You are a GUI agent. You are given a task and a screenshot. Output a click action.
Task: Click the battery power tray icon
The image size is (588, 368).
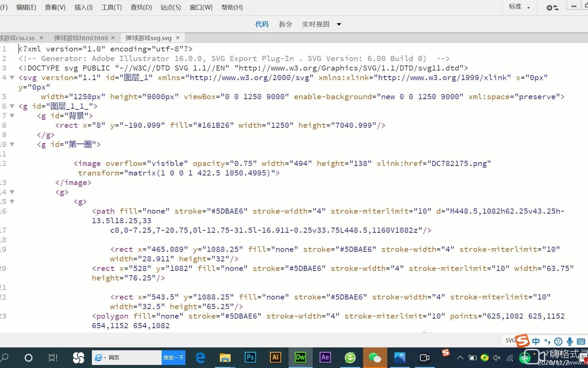point(472,358)
